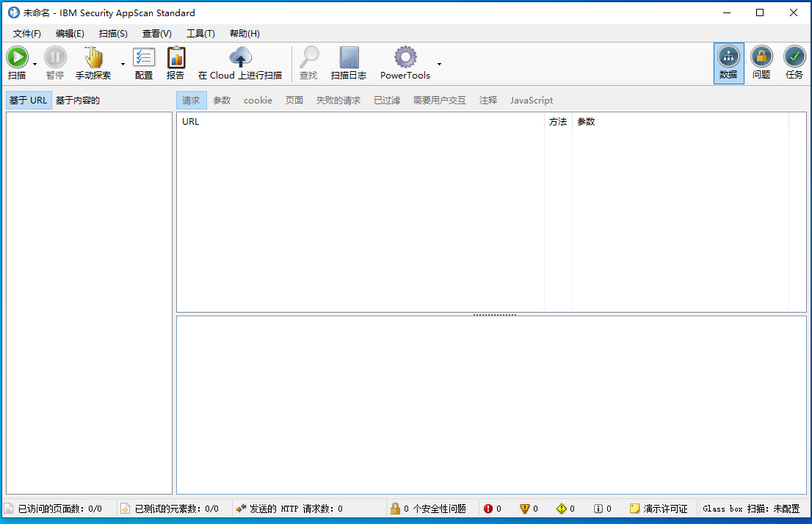Click the 方法 column header
The image size is (812, 524).
click(558, 122)
